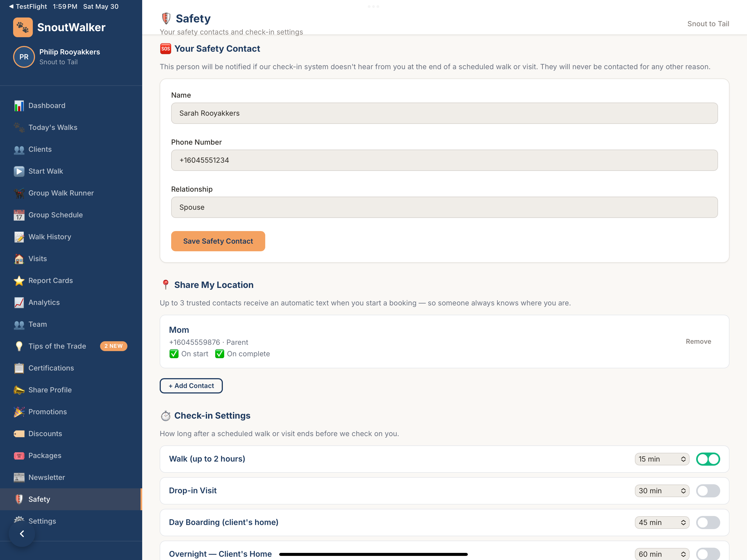Open Group Walk Runner dog icon
Screen dimensions: 747x560
19,193
